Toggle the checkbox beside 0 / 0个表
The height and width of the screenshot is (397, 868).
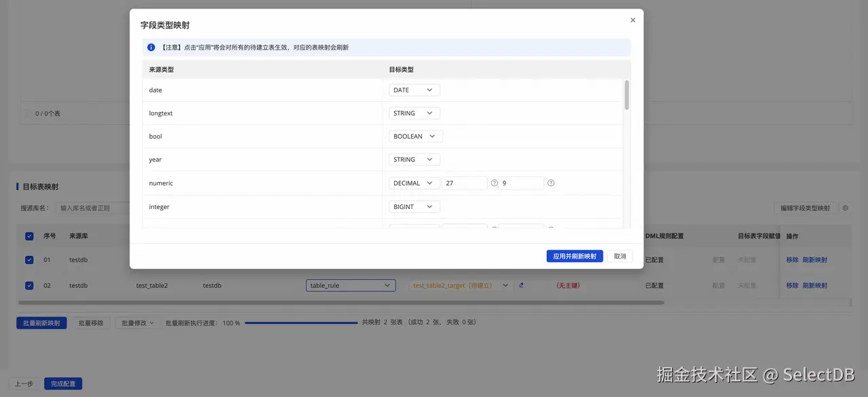(x=28, y=113)
